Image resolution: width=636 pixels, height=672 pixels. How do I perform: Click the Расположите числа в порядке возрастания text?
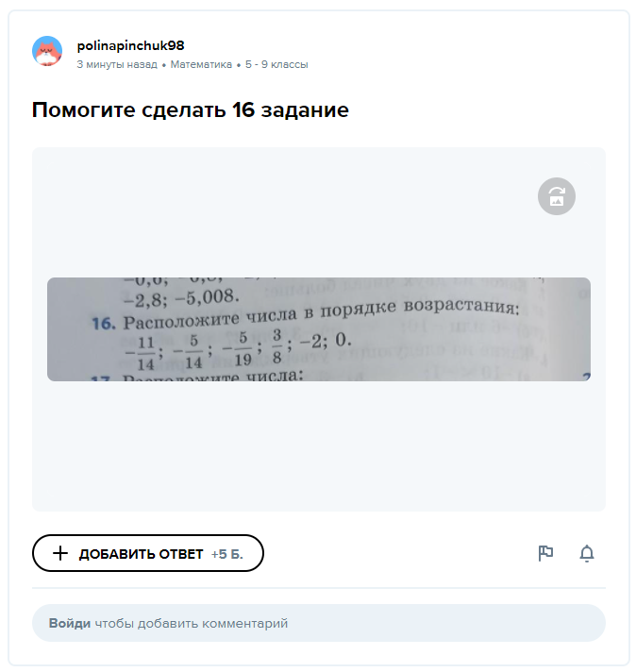click(x=319, y=315)
